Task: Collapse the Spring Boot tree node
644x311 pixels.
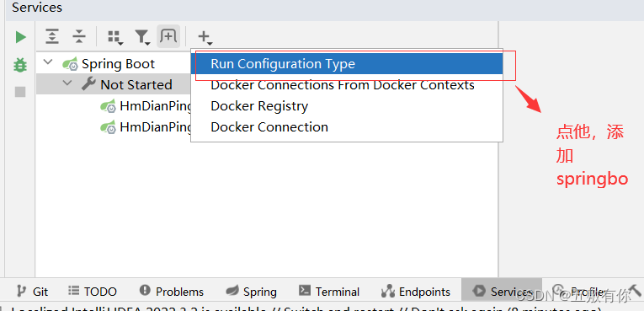Action: point(48,62)
